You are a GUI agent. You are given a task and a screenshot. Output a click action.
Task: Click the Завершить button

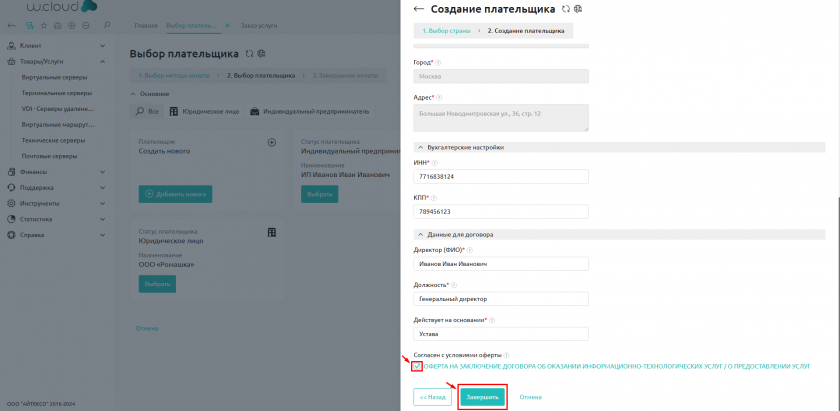482,397
